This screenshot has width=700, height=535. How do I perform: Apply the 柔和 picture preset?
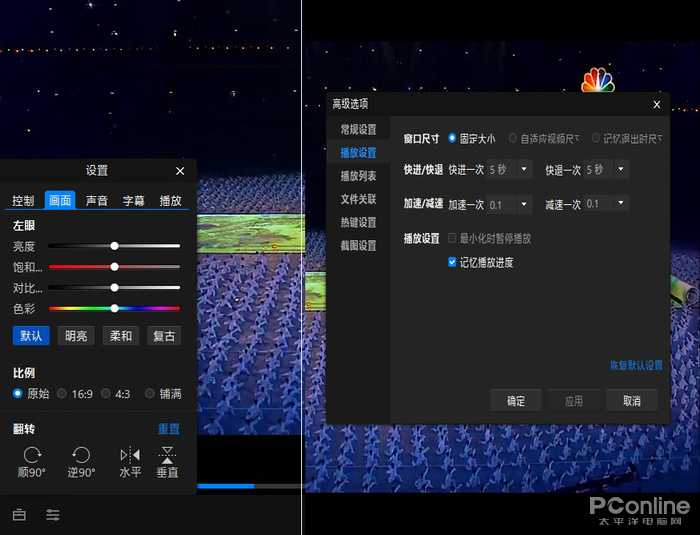point(121,336)
